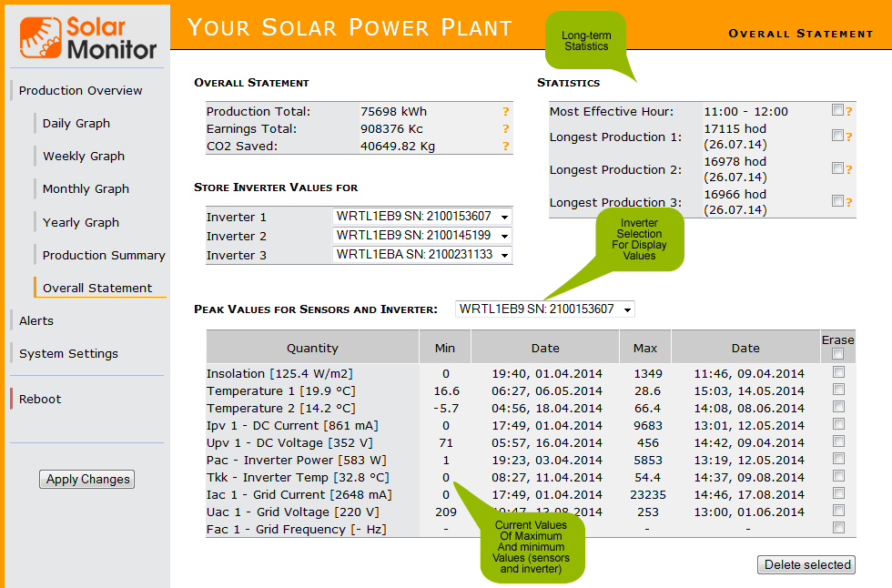
Task: Click help icon for Longest Production 3
Action: pyautogui.click(x=849, y=202)
